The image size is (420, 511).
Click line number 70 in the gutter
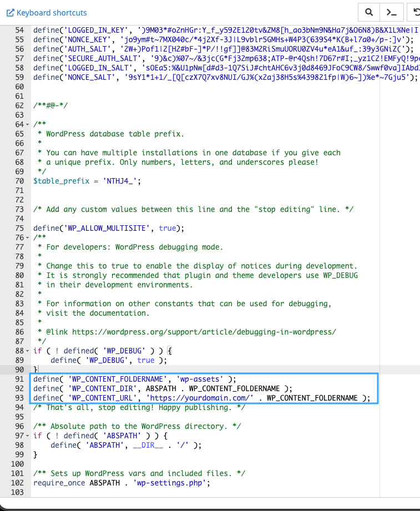tap(19, 181)
